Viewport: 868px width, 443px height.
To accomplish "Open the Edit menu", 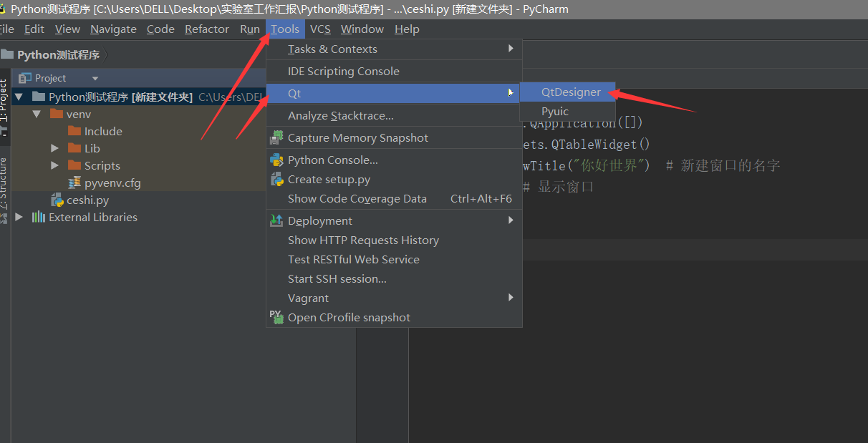I will pos(34,29).
